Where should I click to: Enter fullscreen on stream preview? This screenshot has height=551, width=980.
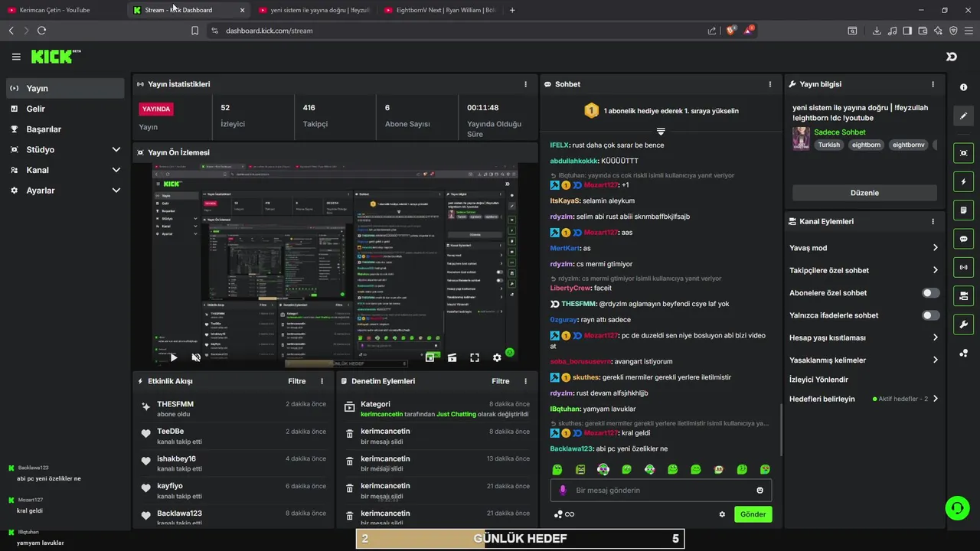click(x=475, y=357)
